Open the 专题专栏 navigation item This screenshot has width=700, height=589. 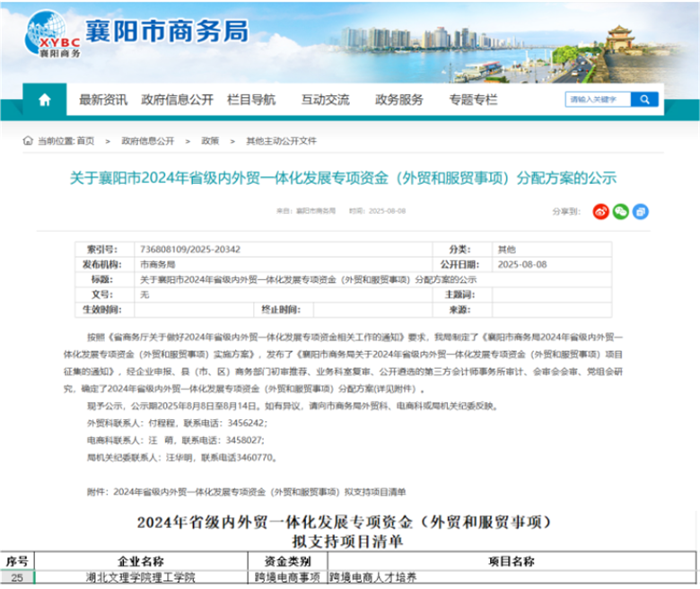coord(473,100)
